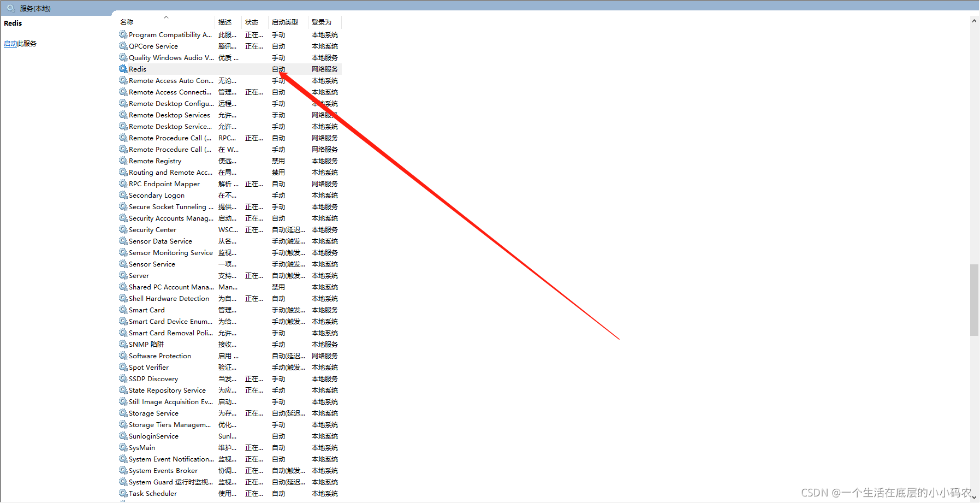Click the gear icon beside Redis service
The image size is (980, 503).
123,69
